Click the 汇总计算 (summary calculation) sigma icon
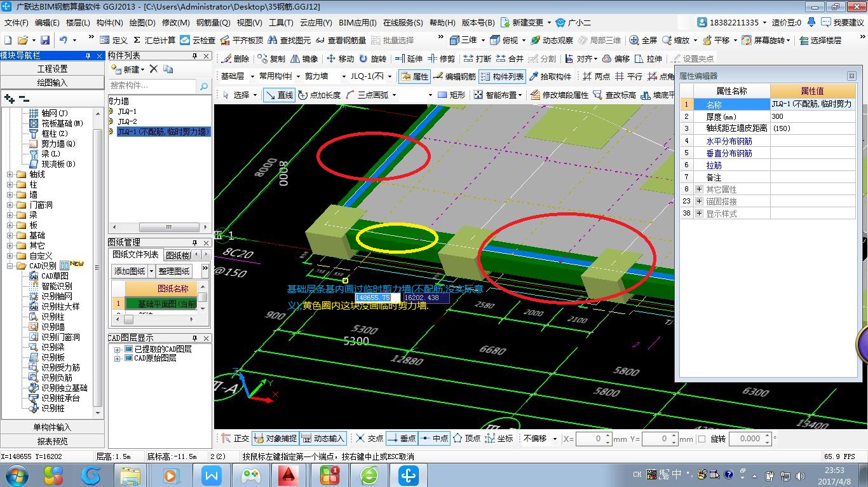The image size is (868, 487). tap(137, 40)
